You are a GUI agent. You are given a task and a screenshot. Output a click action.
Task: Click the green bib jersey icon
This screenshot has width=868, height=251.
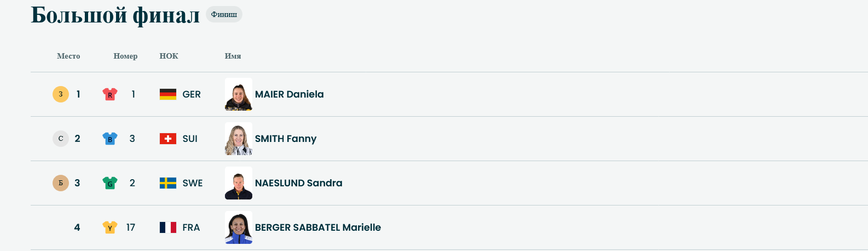[110, 183]
